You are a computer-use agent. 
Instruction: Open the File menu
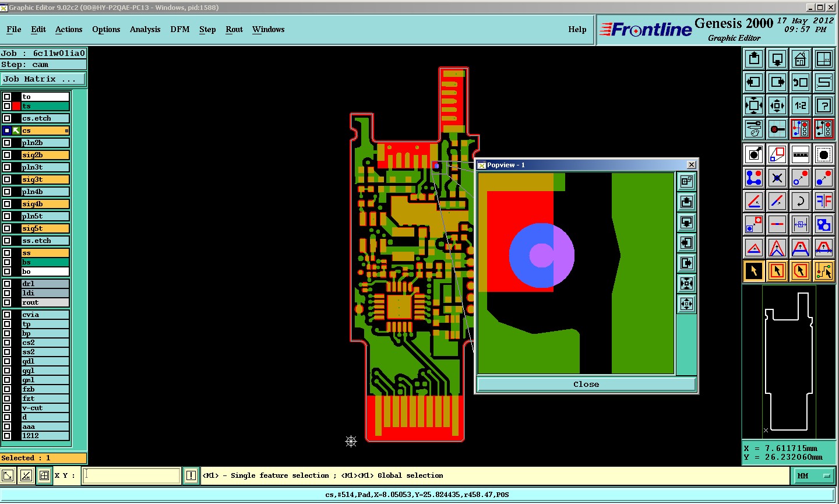[x=14, y=29]
